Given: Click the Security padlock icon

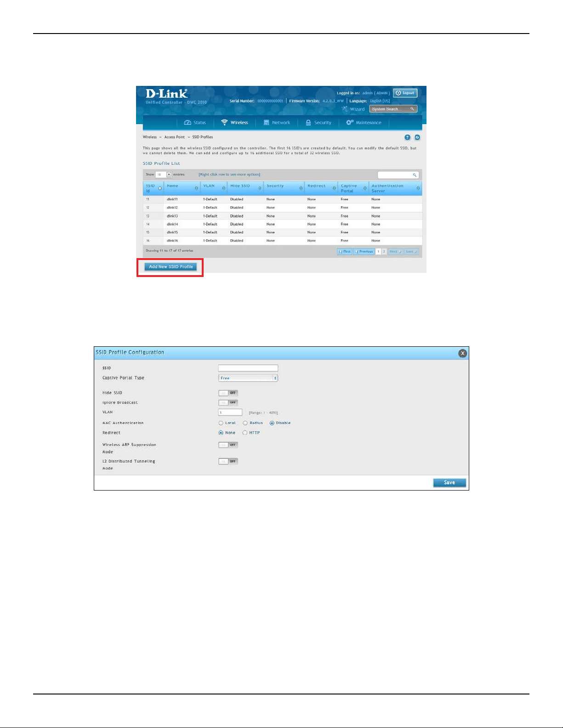Looking at the screenshot, I should pyautogui.click(x=308, y=123).
